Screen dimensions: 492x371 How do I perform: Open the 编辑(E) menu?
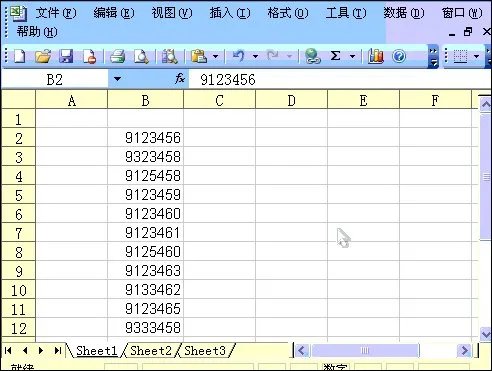pos(114,13)
